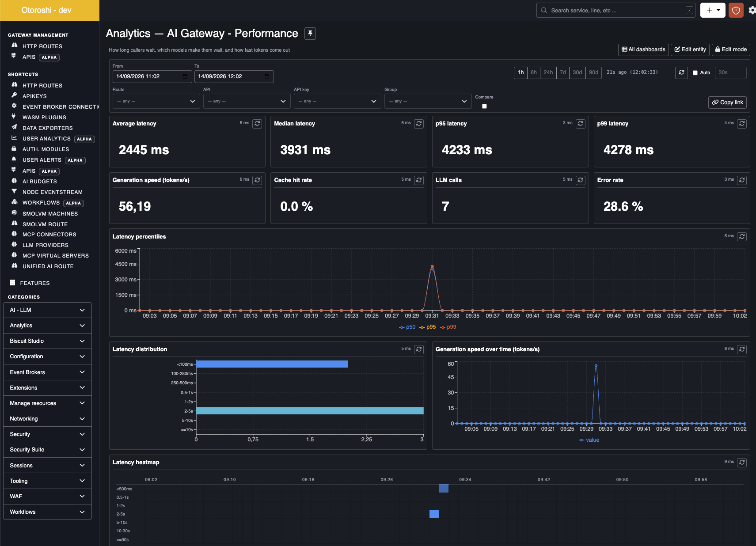Click the User Alerts bell icon

pos(14,159)
